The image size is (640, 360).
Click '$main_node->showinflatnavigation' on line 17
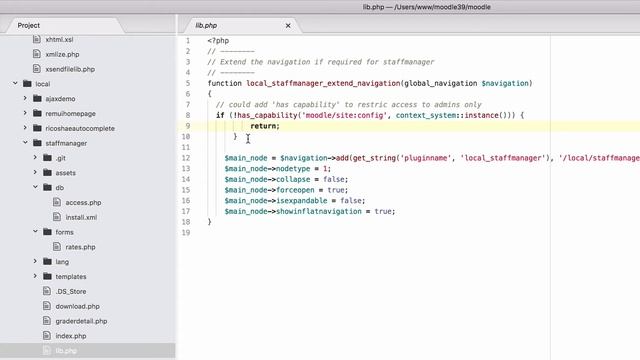293,211
